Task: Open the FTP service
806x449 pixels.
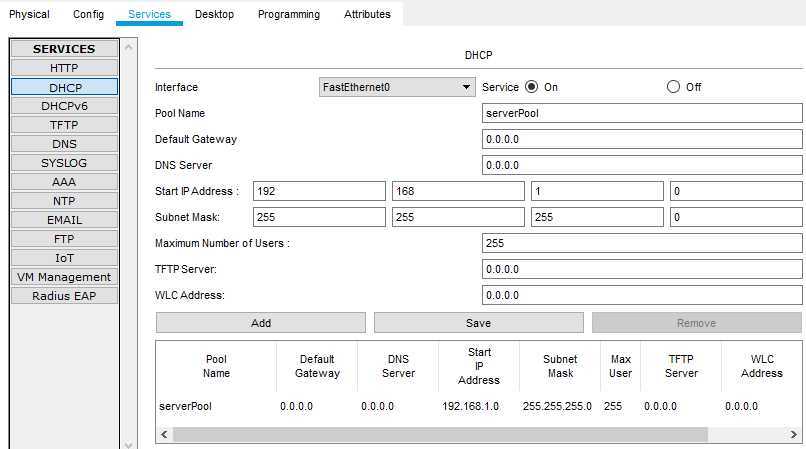Action: pos(64,239)
